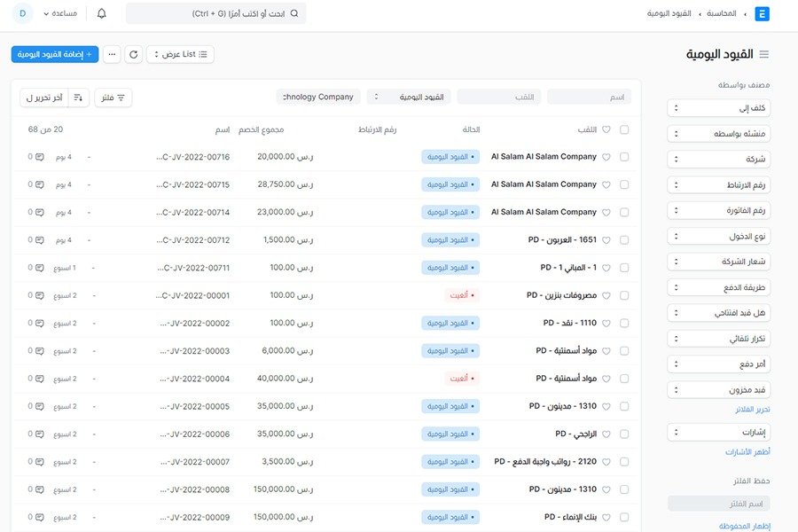This screenshot has height=532, width=798.
Task: Open the List عرض view switcher
Action: click(x=180, y=55)
